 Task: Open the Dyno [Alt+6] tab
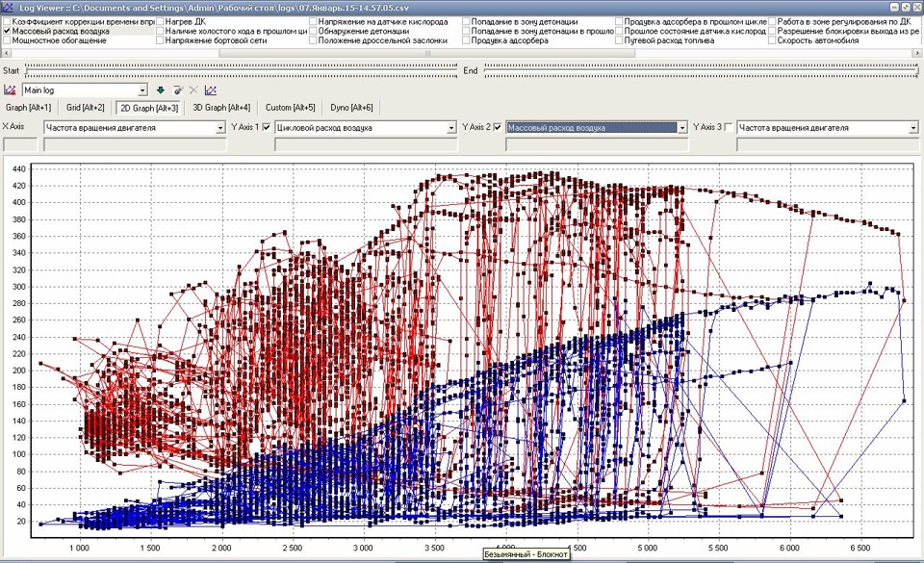(352, 108)
